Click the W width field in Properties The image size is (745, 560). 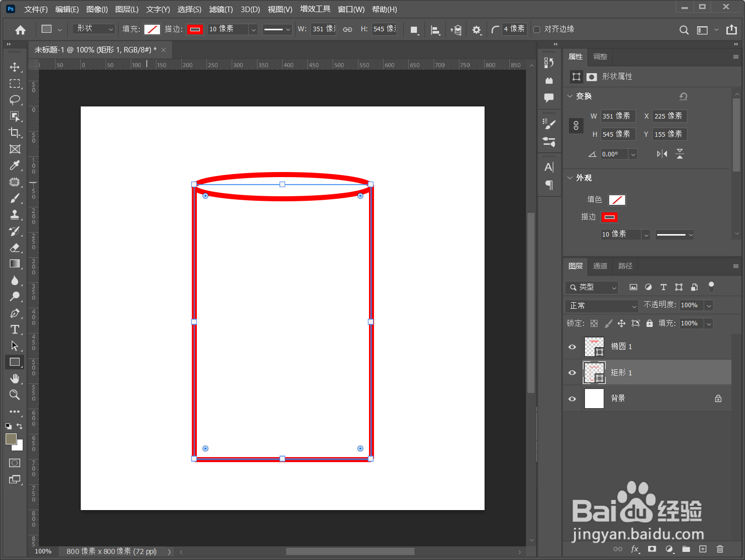pos(618,116)
